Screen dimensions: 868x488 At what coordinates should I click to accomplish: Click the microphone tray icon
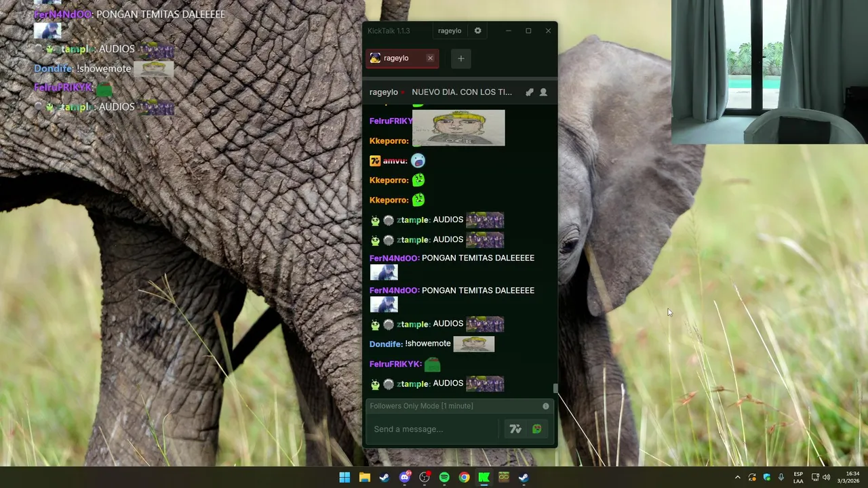click(x=781, y=477)
